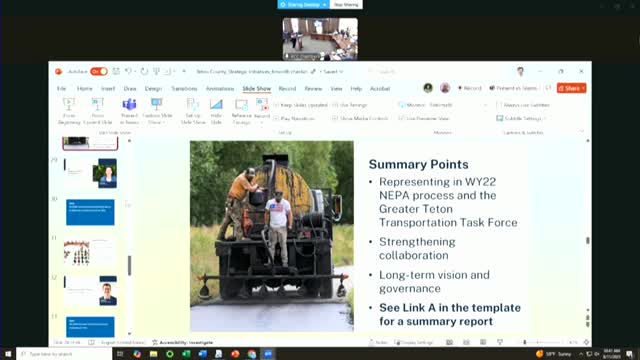Click the Undo icon
Screen dimensions: 640x360
tap(128, 71)
